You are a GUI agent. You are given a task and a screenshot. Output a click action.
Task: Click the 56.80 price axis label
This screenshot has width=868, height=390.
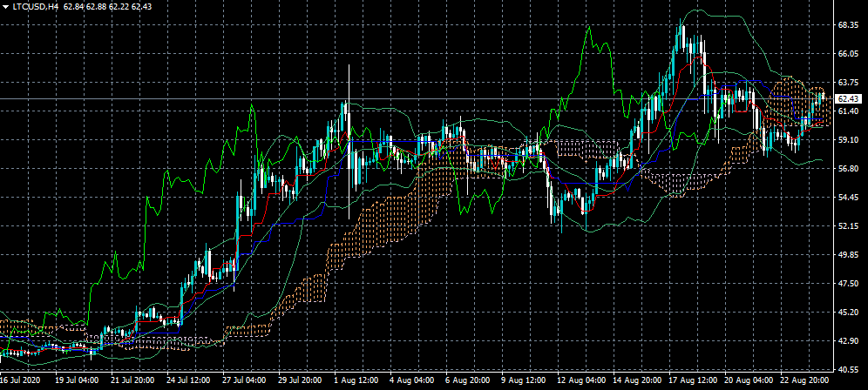point(847,169)
